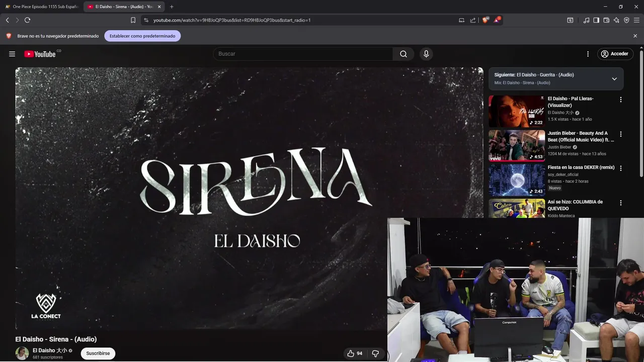Screen dimensions: 644x362
Task: Click the "681 suscriptores" text
Action: [x=48, y=357]
